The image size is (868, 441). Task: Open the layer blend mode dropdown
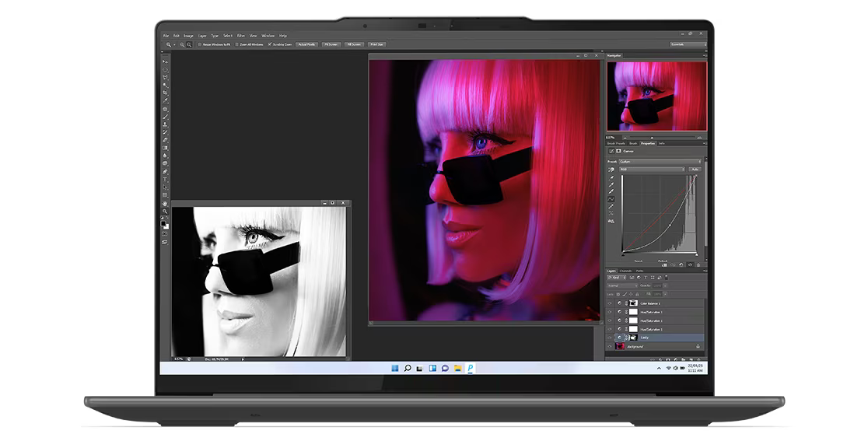622,285
